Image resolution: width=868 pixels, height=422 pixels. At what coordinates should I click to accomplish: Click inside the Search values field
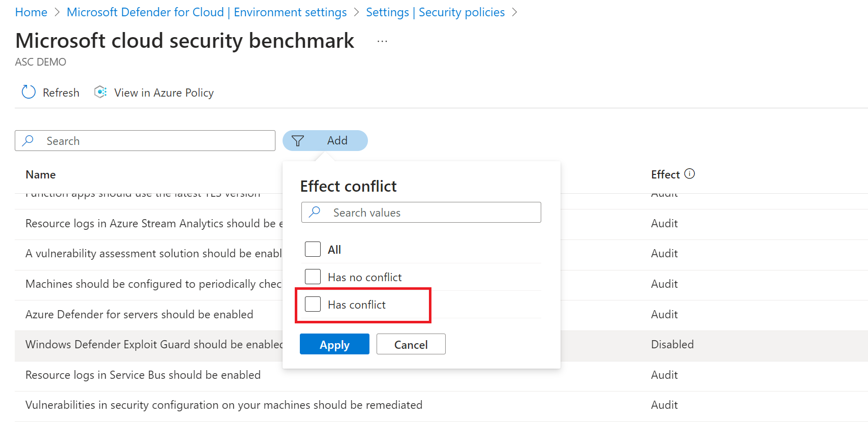click(432, 212)
